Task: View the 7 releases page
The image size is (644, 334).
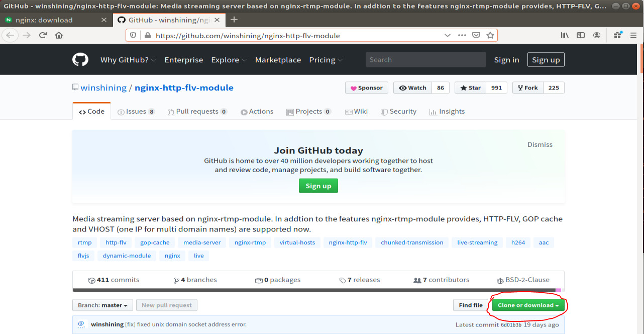Action: (x=360, y=280)
